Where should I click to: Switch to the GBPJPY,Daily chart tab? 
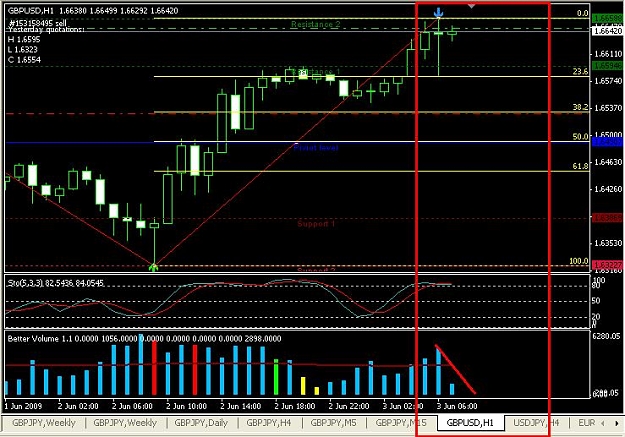pos(201,423)
